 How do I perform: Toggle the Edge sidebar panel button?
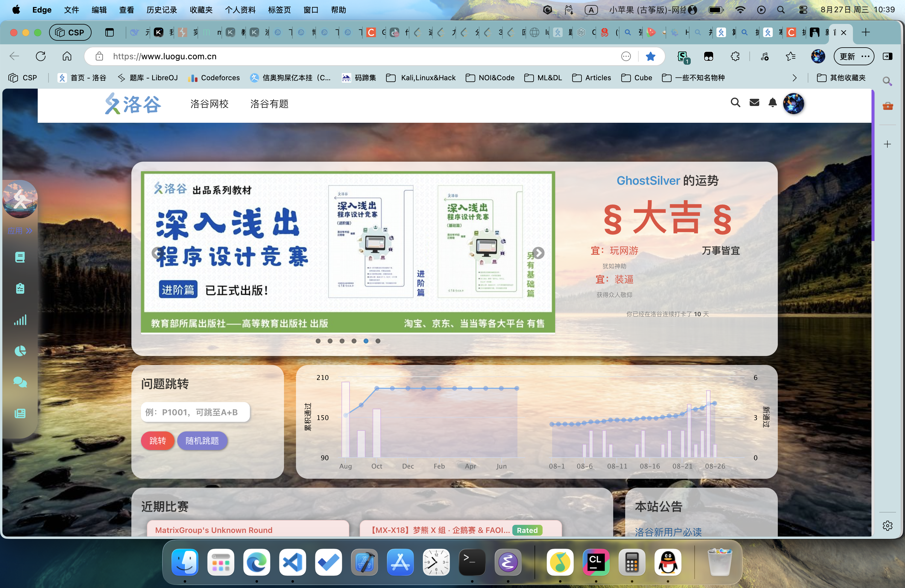coord(887,56)
